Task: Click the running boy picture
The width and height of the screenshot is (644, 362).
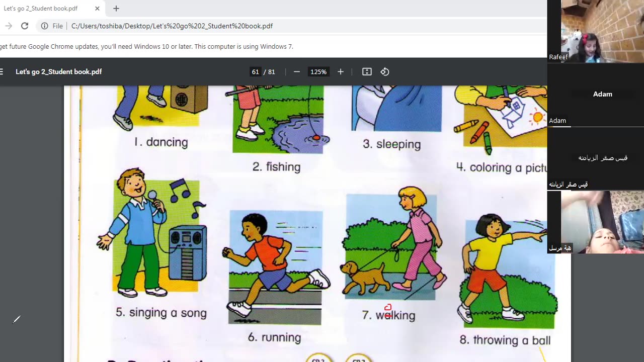Action: (276, 267)
